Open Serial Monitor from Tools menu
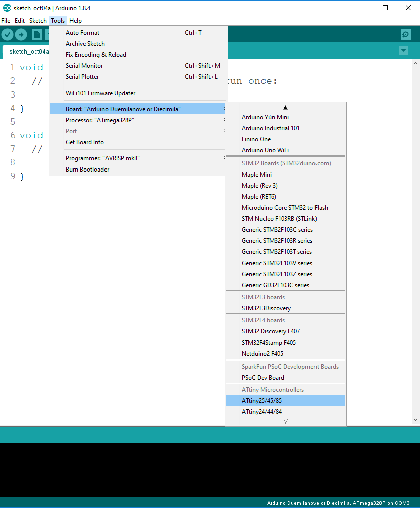This screenshot has height=508, width=420. click(138, 65)
